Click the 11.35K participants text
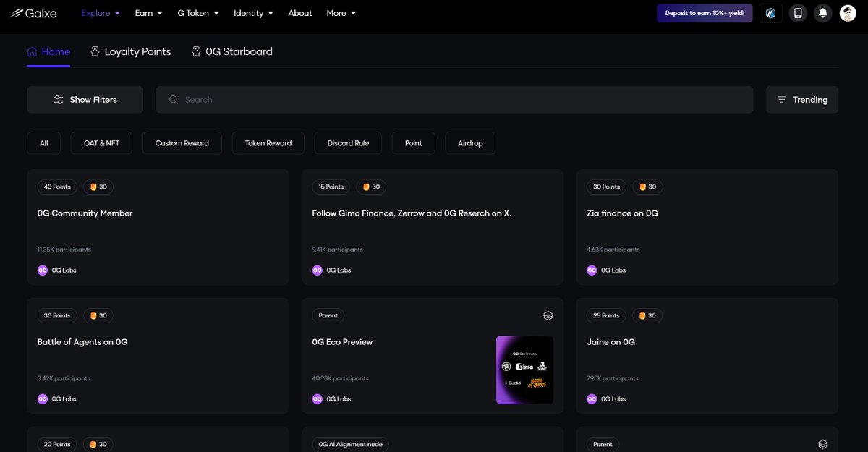Image resolution: width=868 pixels, height=452 pixels. [x=64, y=250]
